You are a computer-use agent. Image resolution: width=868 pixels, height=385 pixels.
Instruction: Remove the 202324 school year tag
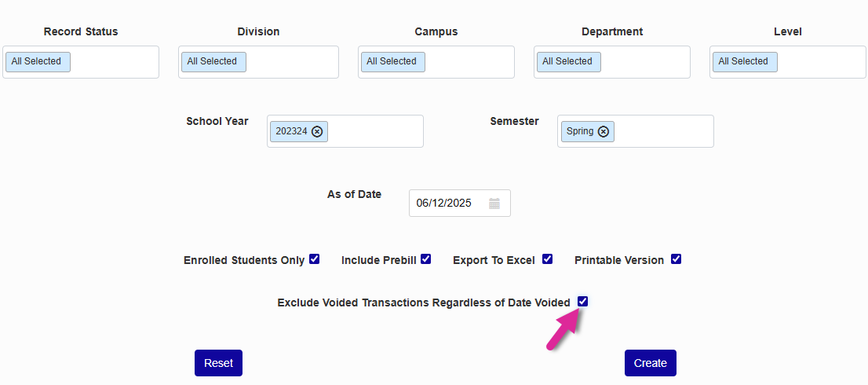[317, 132]
